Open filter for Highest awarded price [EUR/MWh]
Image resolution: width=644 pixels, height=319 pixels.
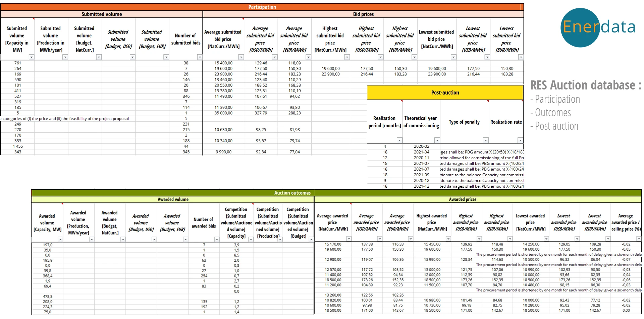coord(510,239)
